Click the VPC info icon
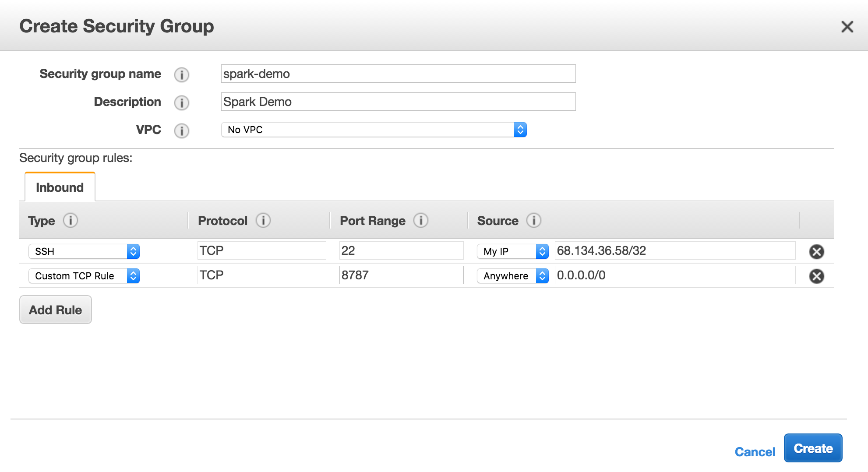This screenshot has height=472, width=868. click(182, 131)
